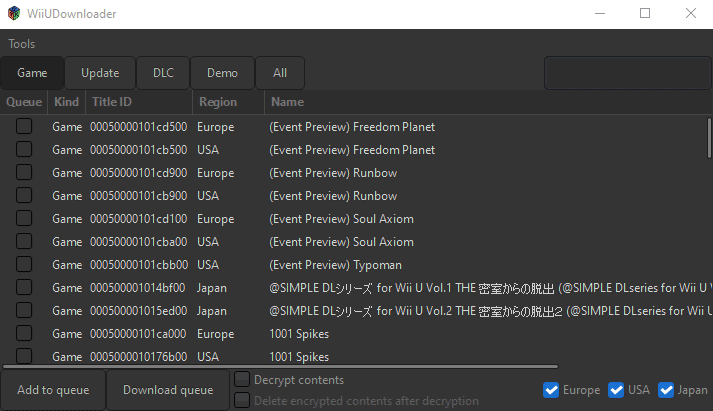Image resolution: width=713 pixels, height=411 pixels.
Task: Check queue box for Europe Soul Axiom preview
Action: [24, 218]
